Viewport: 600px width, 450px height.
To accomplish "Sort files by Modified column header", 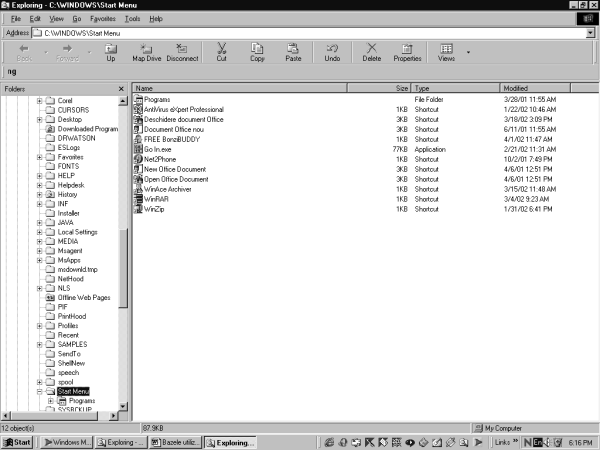I will tap(535, 88).
